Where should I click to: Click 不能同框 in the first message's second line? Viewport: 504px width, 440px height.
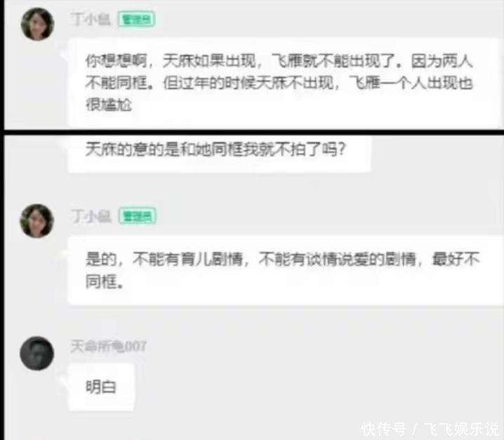116,83
